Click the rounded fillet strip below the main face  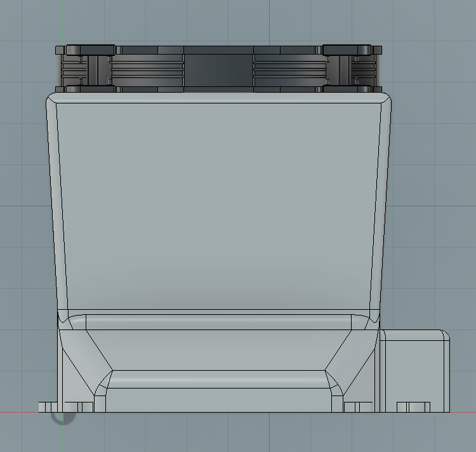218,321
